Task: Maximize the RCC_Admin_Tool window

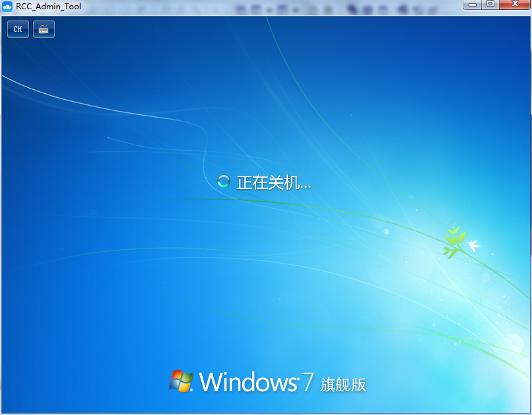Action: click(x=490, y=5)
